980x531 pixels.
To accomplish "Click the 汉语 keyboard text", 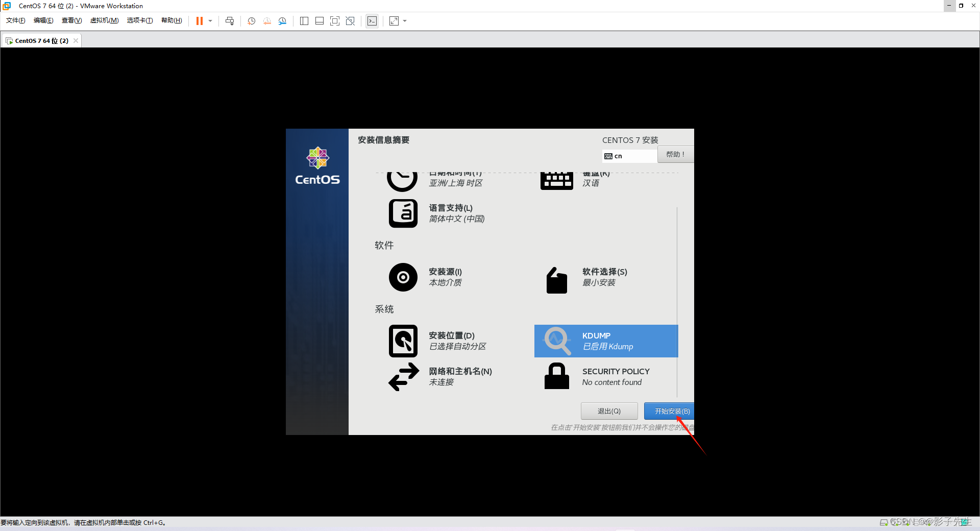I will pyautogui.click(x=591, y=183).
